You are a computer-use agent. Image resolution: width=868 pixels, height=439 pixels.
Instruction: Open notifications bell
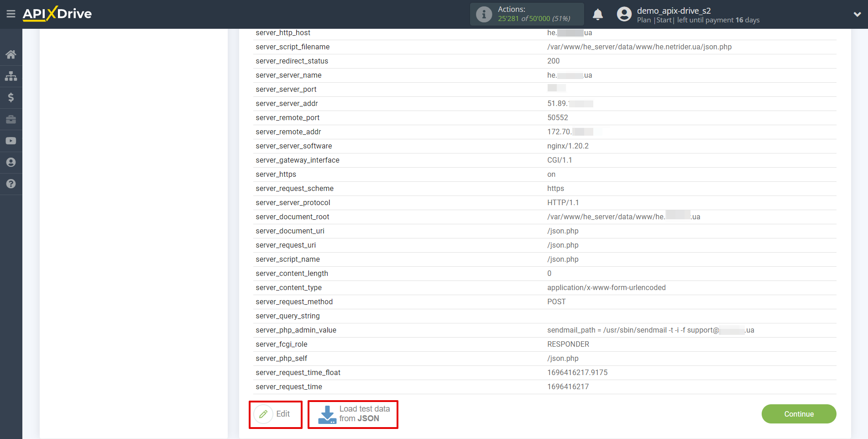[x=598, y=14]
